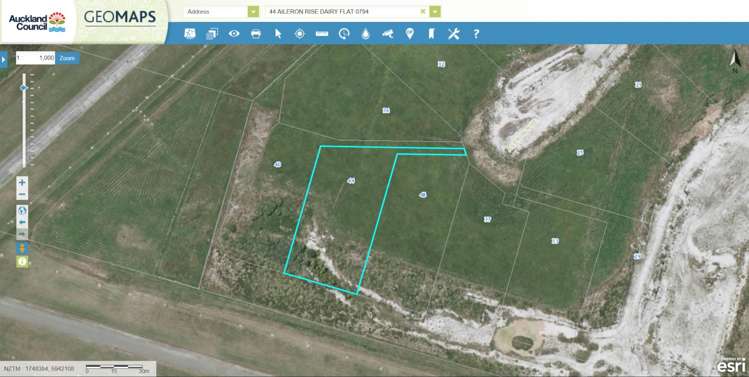Click the vertical zoom slider handle
The height and width of the screenshot is (377, 749).
(x=24, y=87)
